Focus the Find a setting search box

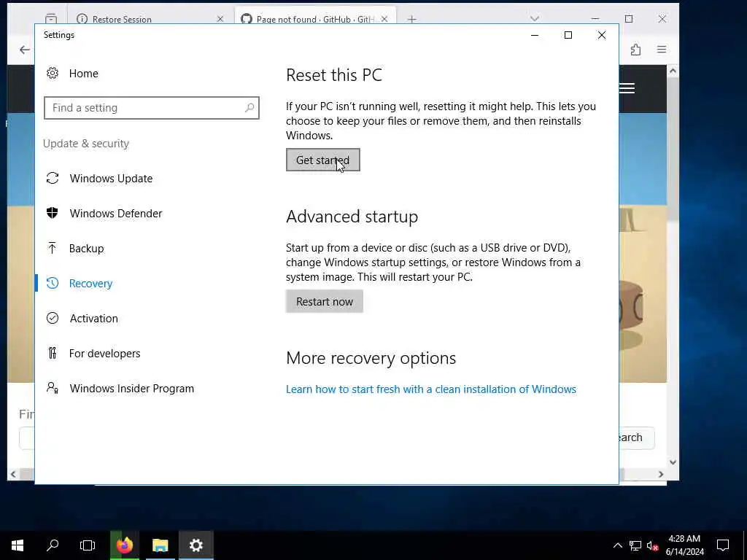[x=152, y=108]
